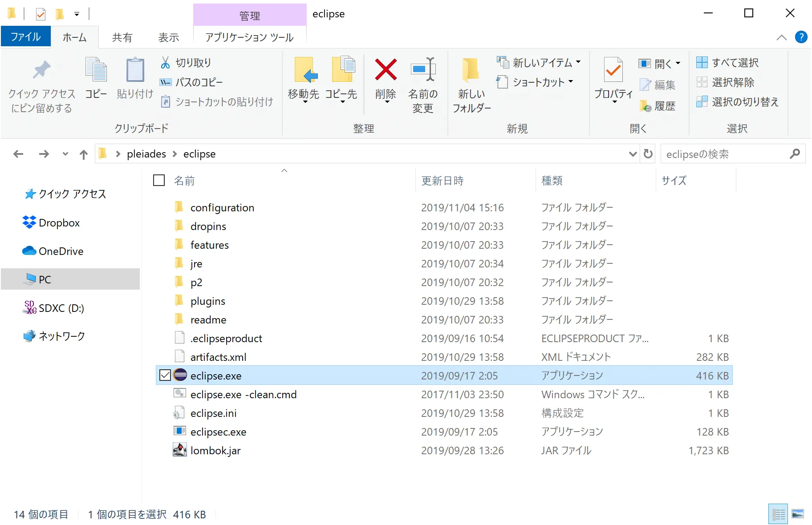
Task: Click the up-one-level arrow
Action: click(84, 154)
